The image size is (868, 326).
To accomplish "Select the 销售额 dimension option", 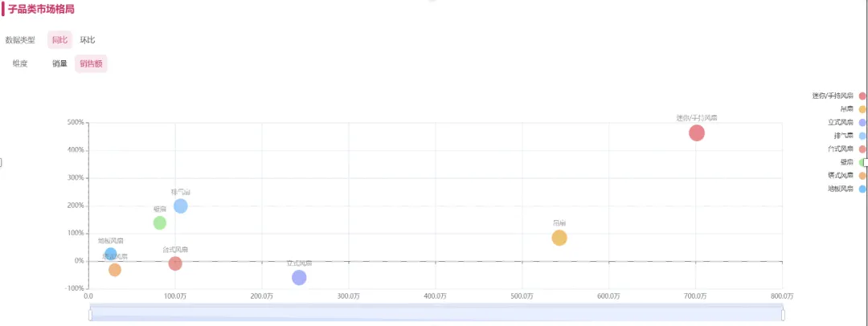I will click(x=91, y=63).
